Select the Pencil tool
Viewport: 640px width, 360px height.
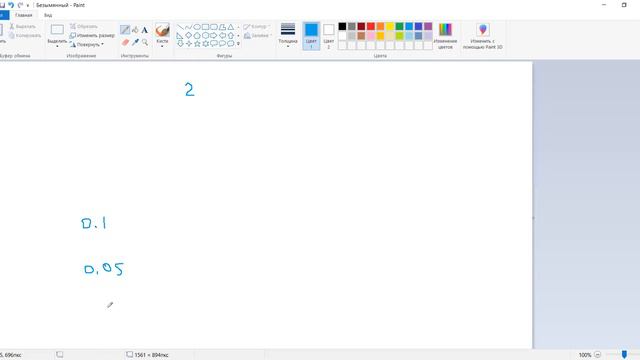(125, 30)
